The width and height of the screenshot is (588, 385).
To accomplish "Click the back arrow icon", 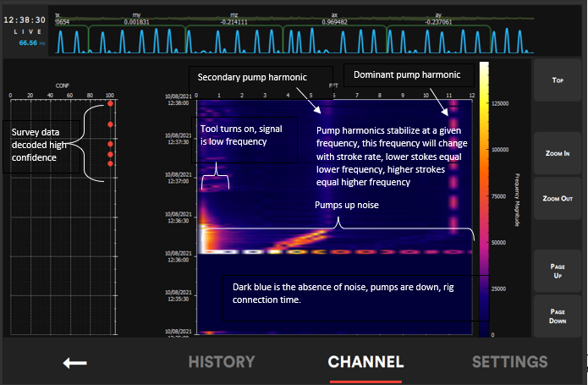I will click(75, 362).
